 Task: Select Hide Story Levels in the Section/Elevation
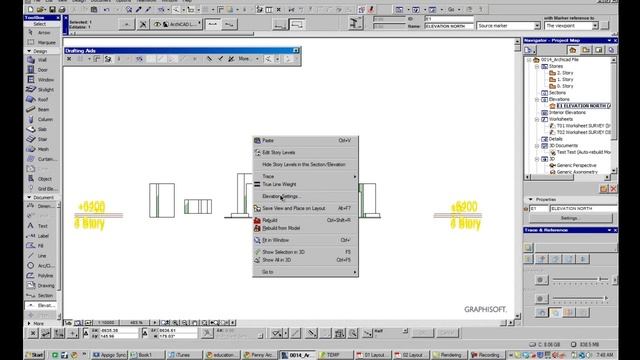[305, 164]
